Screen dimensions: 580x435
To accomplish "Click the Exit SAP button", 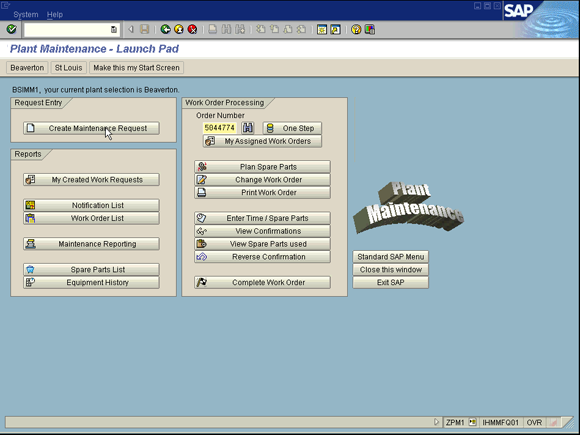I will 391,282.
